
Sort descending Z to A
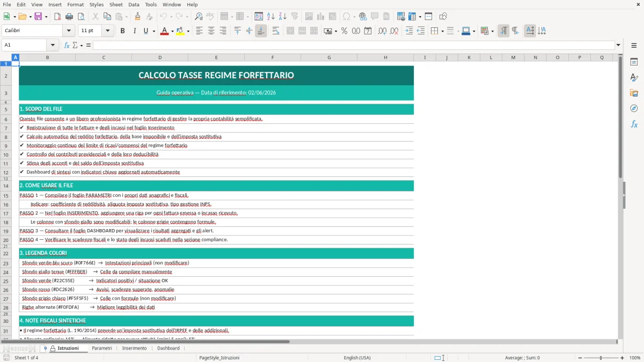282,17
